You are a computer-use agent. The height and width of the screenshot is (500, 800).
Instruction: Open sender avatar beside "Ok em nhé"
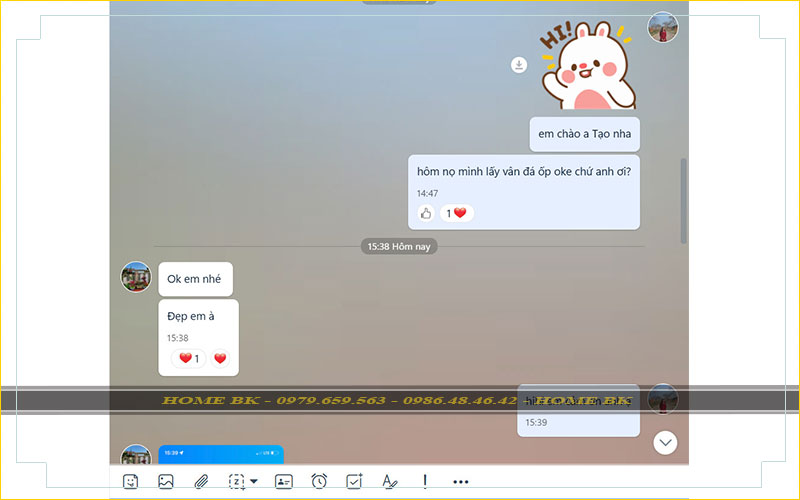click(135, 277)
